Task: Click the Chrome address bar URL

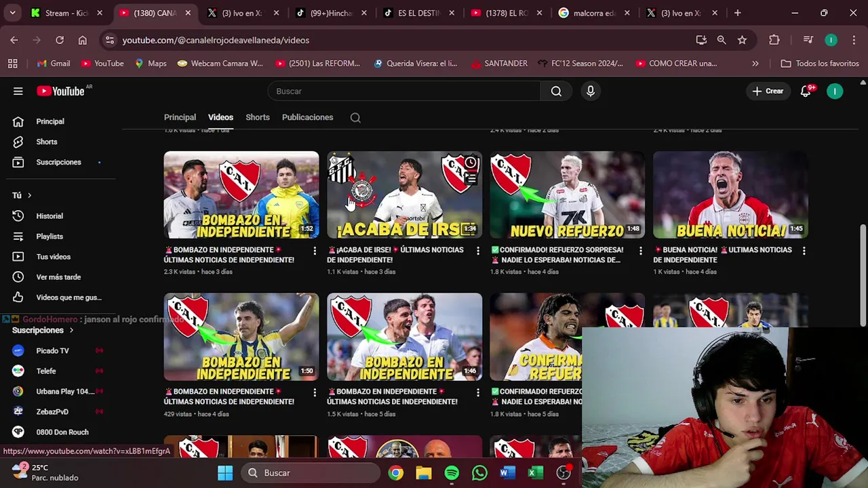Action: click(x=216, y=40)
